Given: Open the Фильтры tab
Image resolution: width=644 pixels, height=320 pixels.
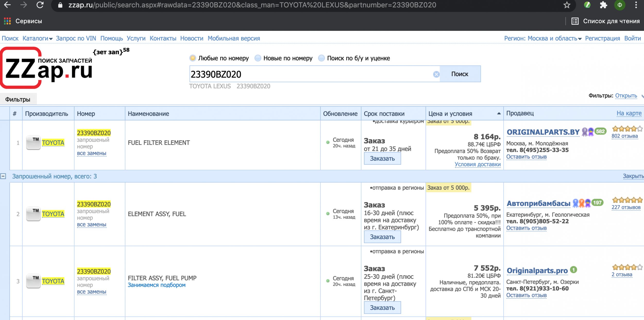Looking at the screenshot, I should point(18,99).
